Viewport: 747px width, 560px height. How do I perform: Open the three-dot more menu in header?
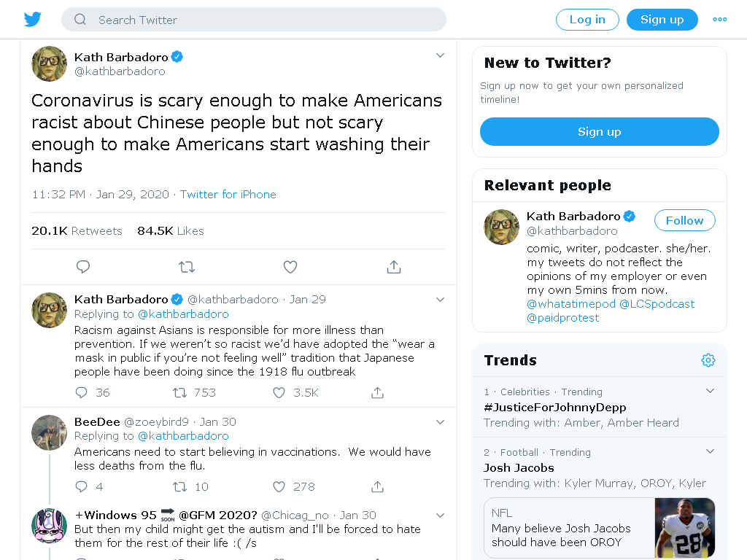pos(720,20)
